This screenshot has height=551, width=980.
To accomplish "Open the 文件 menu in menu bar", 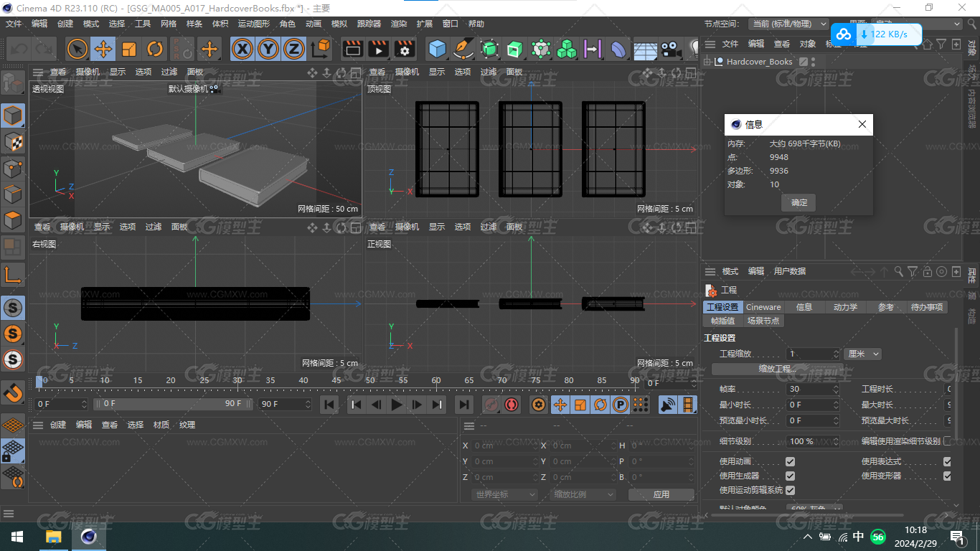I will 14,24.
